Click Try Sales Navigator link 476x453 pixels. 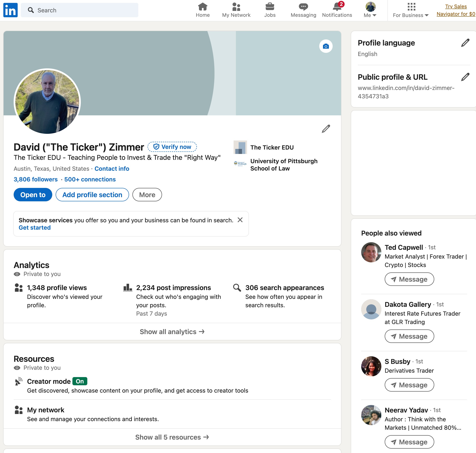pos(456,10)
